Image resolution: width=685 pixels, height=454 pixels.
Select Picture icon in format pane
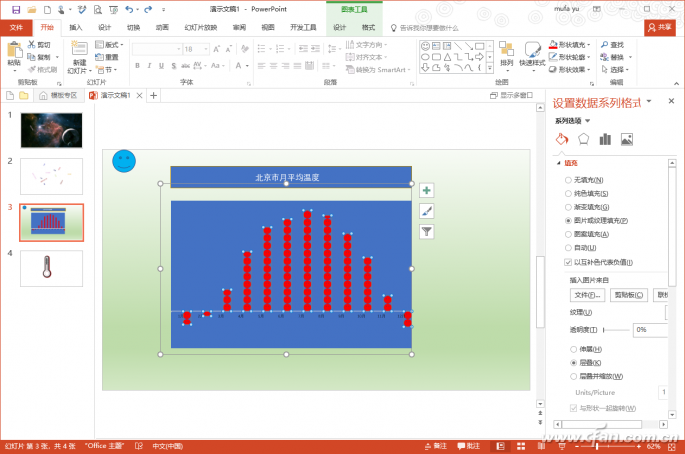tap(626, 139)
